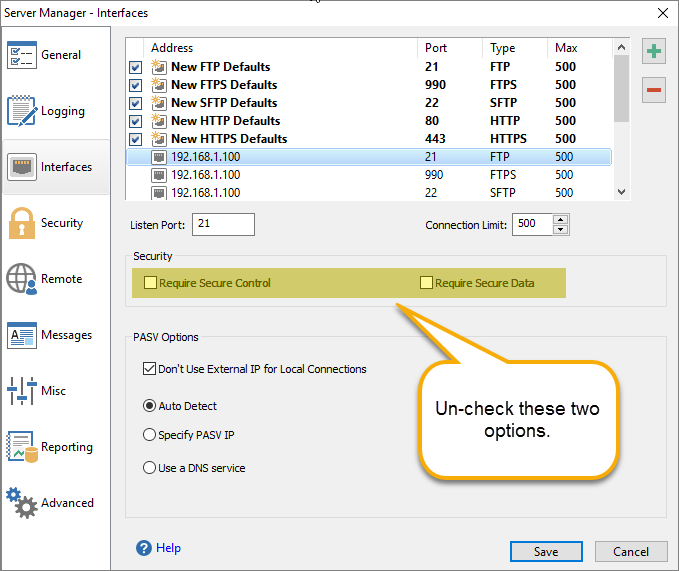This screenshot has width=679, height=571.
Task: Increase Connection Limit with the up arrow
Action: [x=560, y=219]
